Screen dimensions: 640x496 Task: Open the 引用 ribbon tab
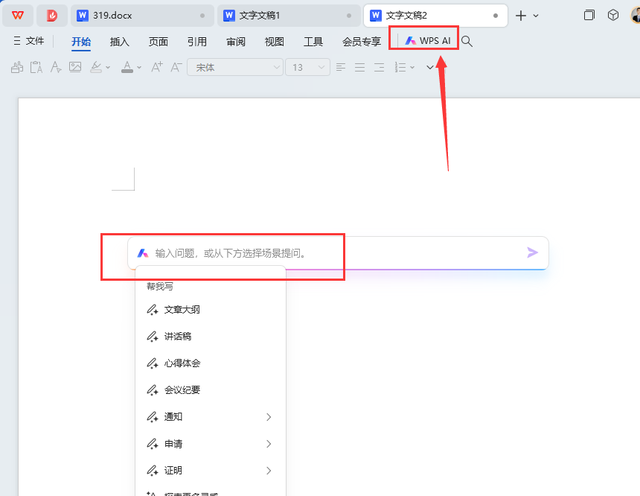click(197, 41)
